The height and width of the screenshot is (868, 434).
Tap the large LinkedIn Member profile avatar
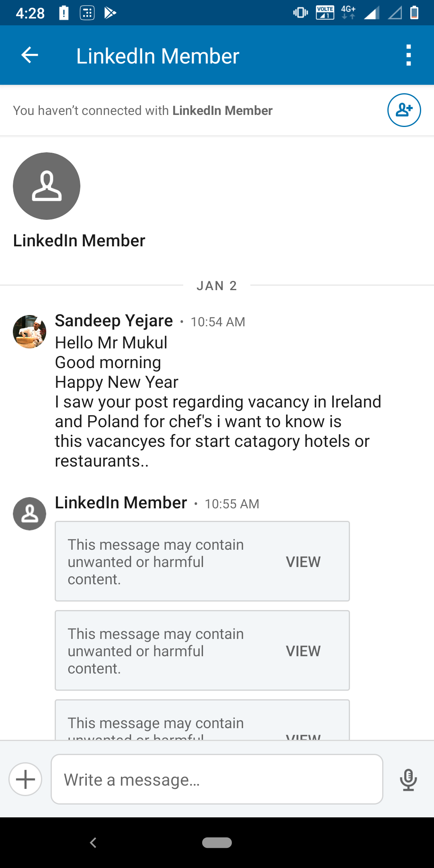coord(47,186)
